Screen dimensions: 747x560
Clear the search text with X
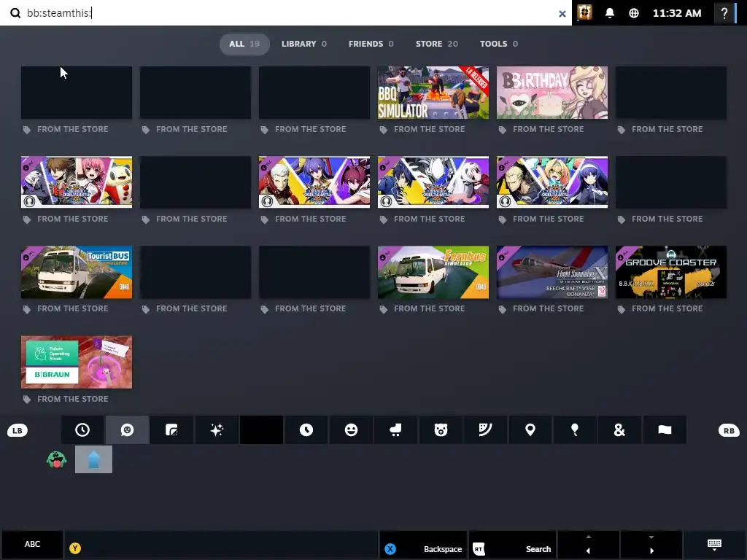pos(562,13)
